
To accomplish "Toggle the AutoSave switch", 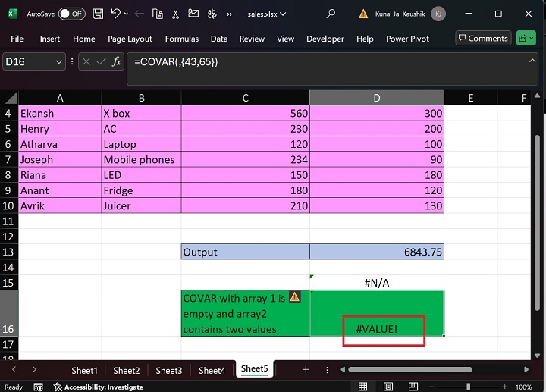I will click(x=72, y=14).
